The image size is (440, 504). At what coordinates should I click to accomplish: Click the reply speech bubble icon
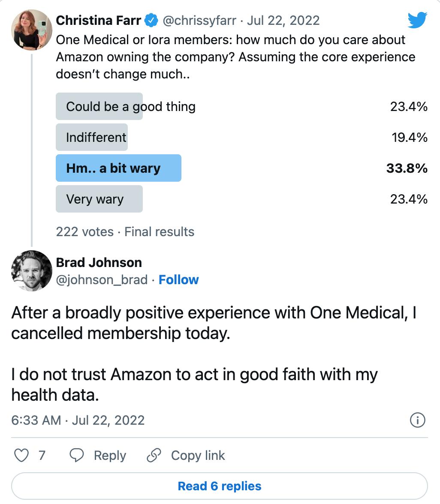coord(77,455)
